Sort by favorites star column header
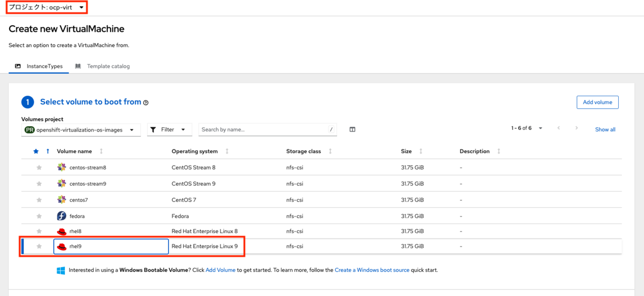644x296 pixels. pyautogui.click(x=36, y=151)
